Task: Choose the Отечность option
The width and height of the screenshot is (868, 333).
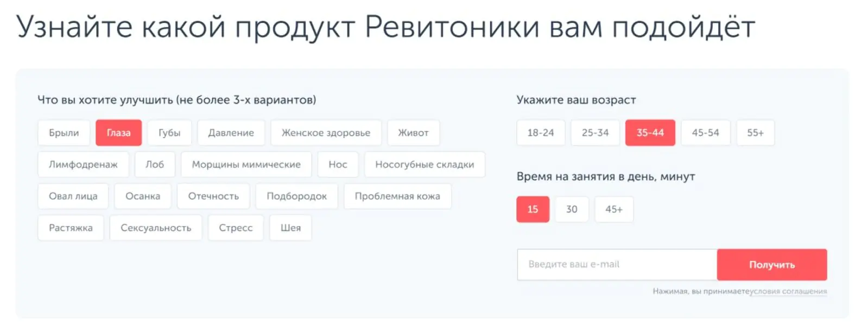Action: [213, 196]
